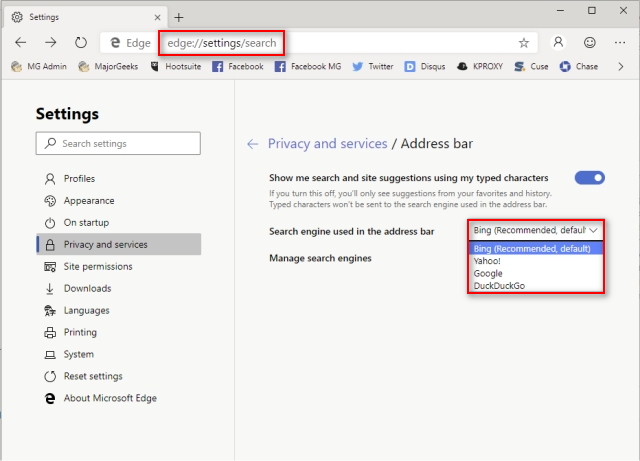Open Twitter bookmark
The width and height of the screenshot is (640, 461).
tap(373, 67)
